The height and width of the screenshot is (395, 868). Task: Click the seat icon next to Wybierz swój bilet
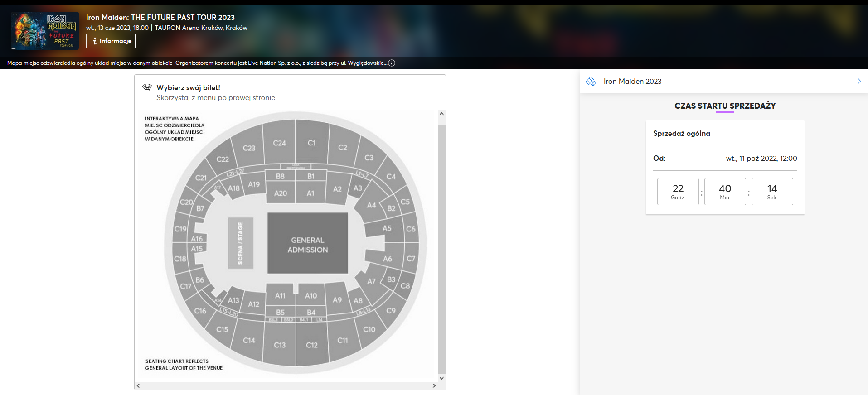147,87
